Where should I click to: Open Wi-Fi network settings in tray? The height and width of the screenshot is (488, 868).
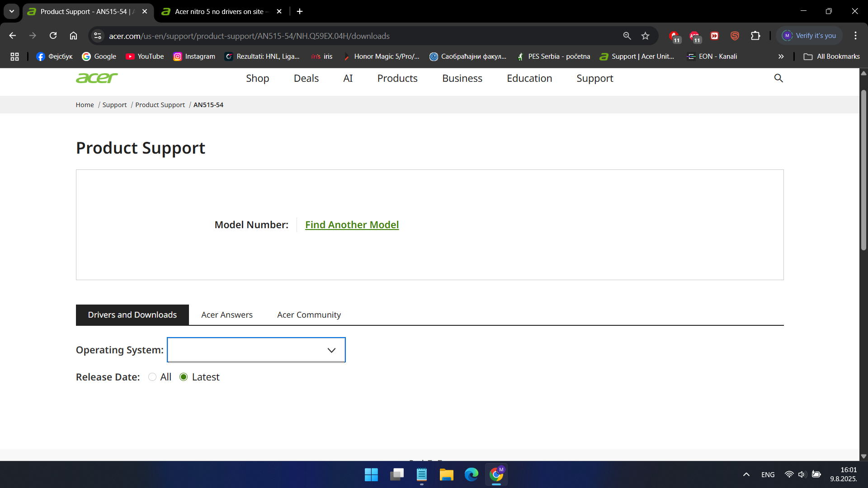(x=789, y=474)
